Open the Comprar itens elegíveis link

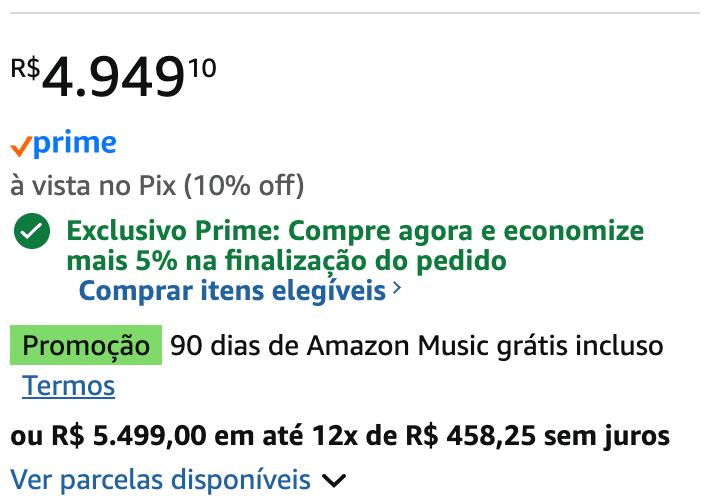click(232, 291)
